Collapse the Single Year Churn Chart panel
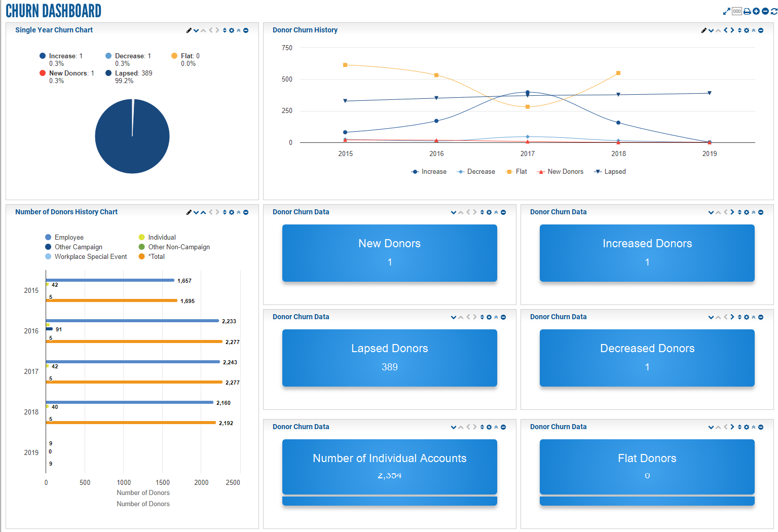Screen dimensions: 778x532 click(x=238, y=30)
